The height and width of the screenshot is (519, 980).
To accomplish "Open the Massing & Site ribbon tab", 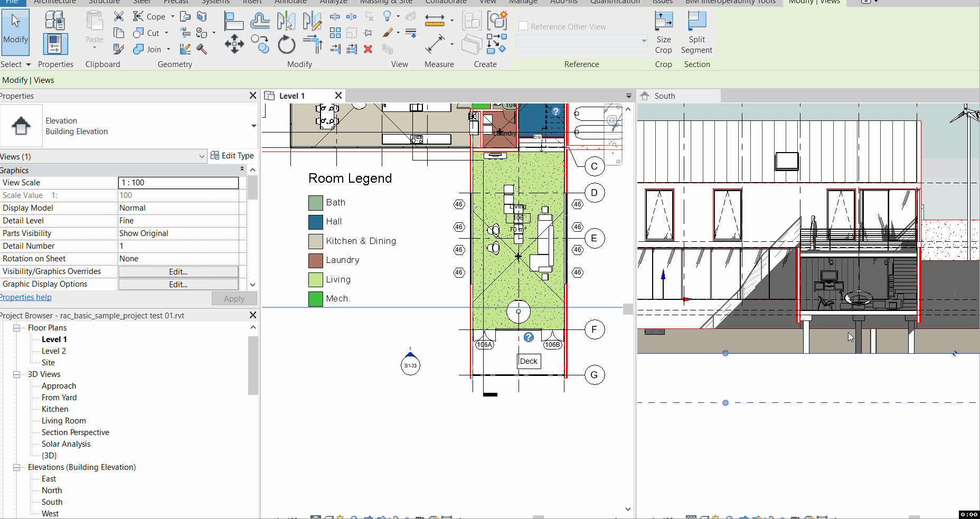I will coord(386,2).
